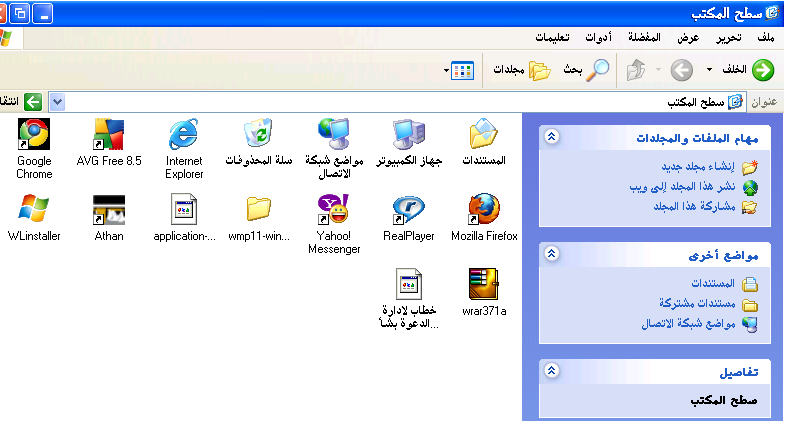Screen dimensions: 788x421
Task: Collapse the مهام الملفات والمجلدات panel
Action: pyautogui.click(x=552, y=136)
